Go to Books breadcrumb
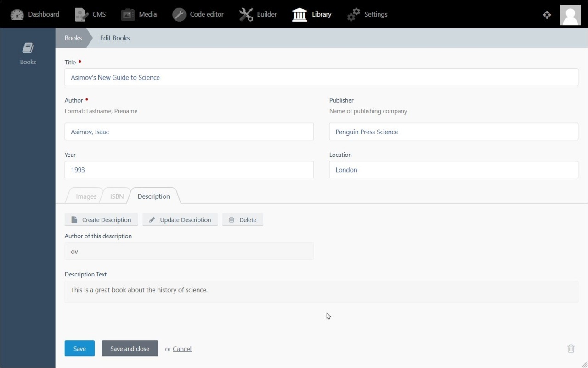The width and height of the screenshot is (588, 368). tap(73, 38)
